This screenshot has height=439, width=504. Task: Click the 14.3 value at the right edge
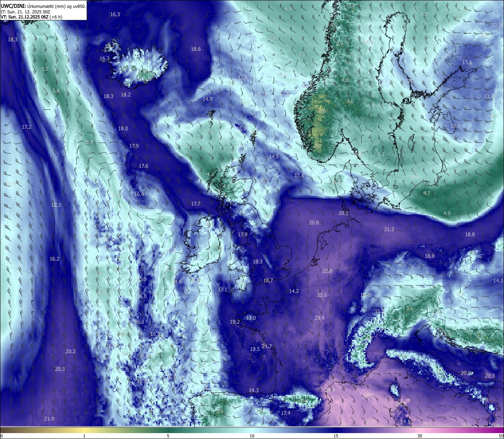498,281
